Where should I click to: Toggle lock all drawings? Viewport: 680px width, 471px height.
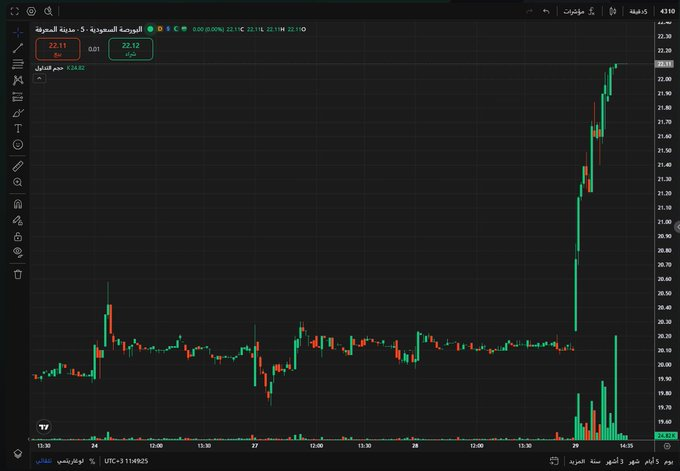(x=18, y=236)
